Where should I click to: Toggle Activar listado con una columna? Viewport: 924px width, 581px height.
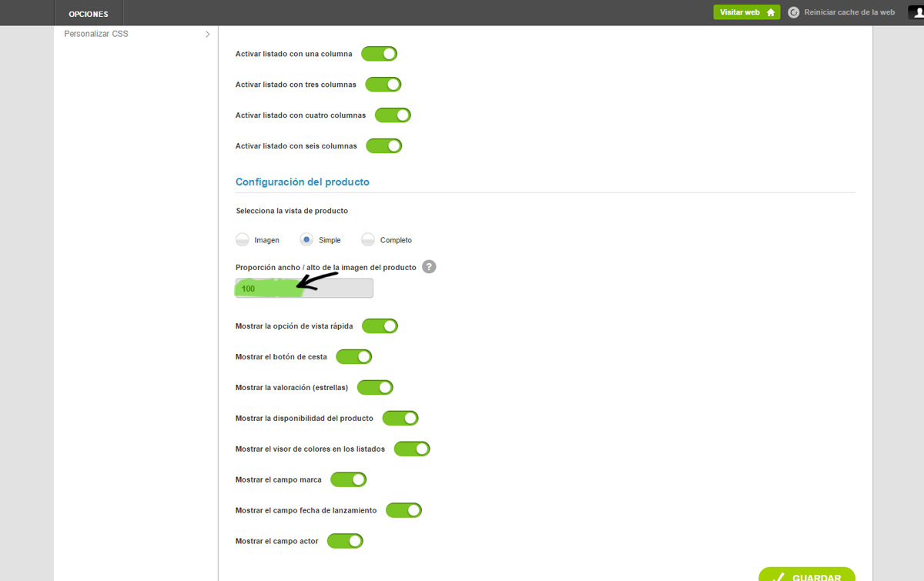379,54
